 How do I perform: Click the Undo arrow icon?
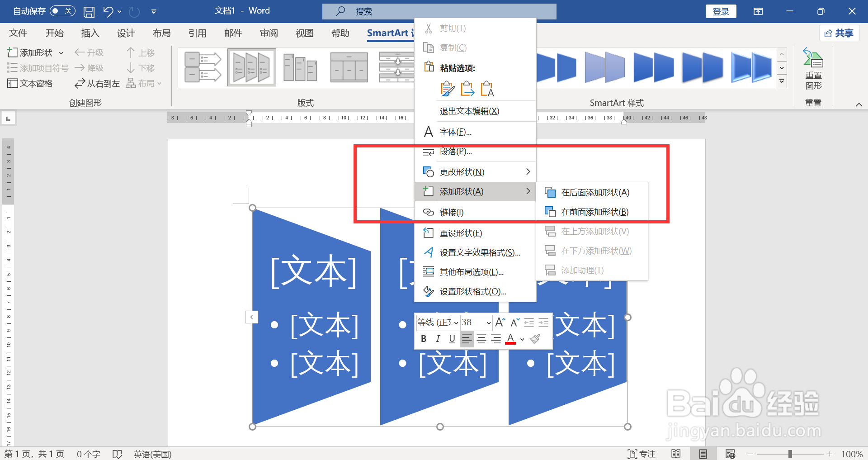(108, 11)
